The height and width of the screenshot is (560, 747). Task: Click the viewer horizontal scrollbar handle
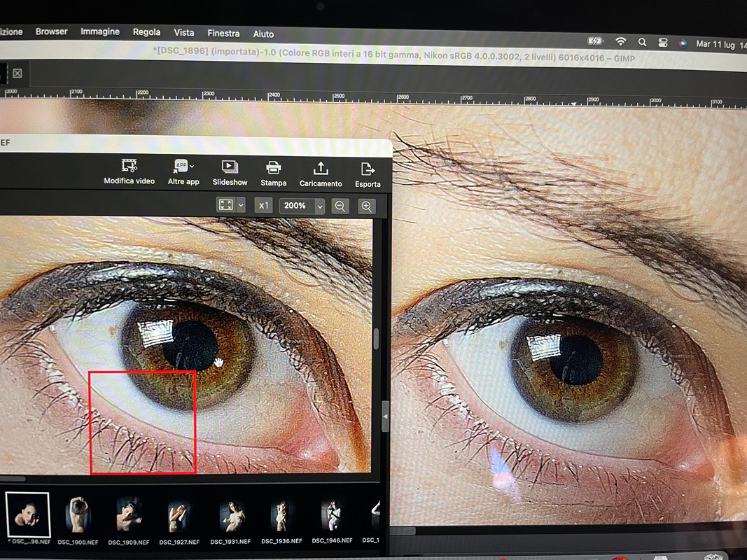point(13,478)
